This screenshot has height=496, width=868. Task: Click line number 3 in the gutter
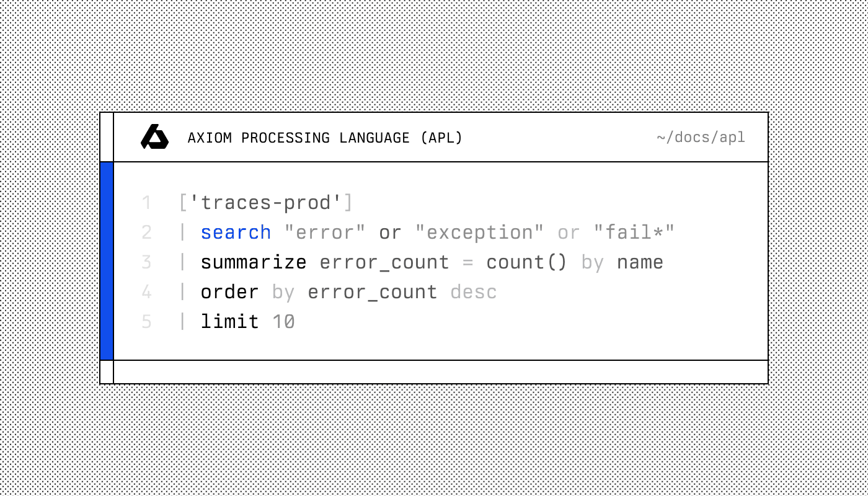[146, 262]
